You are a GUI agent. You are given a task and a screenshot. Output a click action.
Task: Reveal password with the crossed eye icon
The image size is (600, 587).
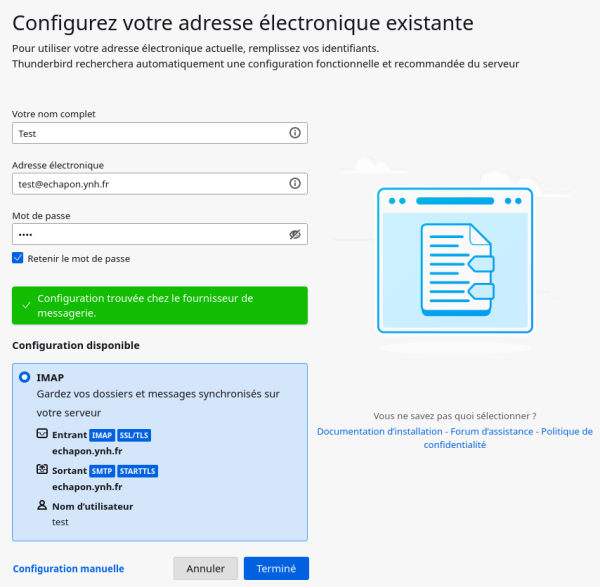[295, 234]
